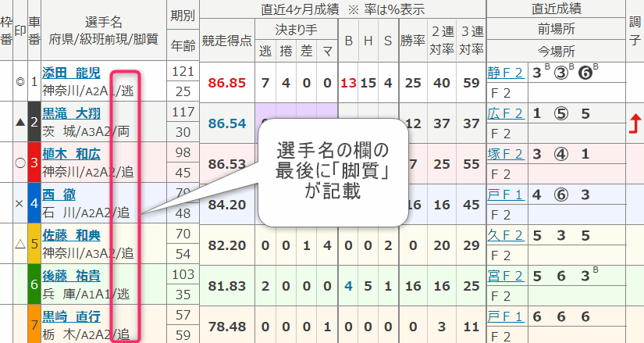Click the B column header
The height and width of the screenshot is (343, 644).
pos(348,41)
